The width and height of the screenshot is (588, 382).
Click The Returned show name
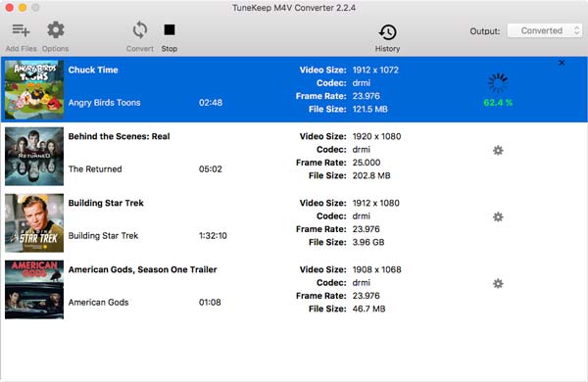(95, 169)
